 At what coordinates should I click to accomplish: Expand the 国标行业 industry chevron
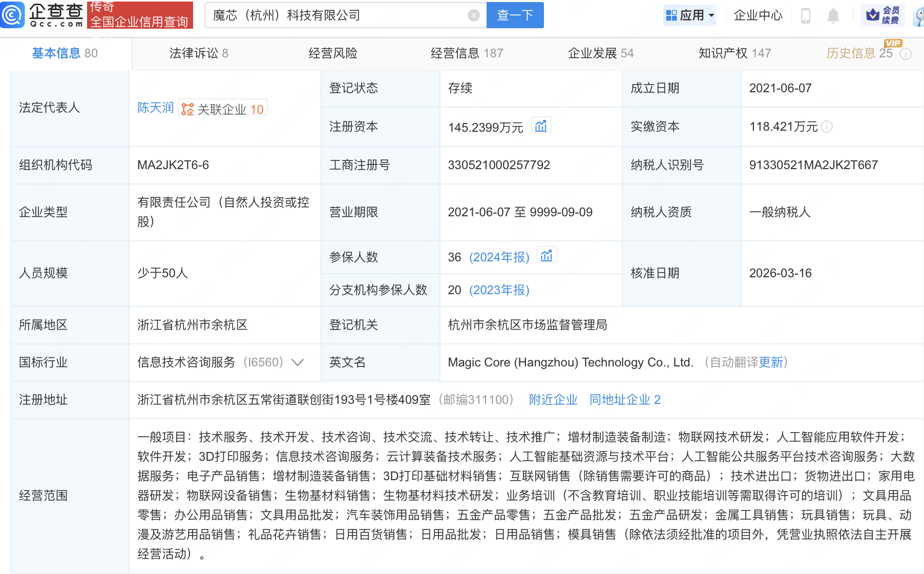pyautogui.click(x=298, y=362)
